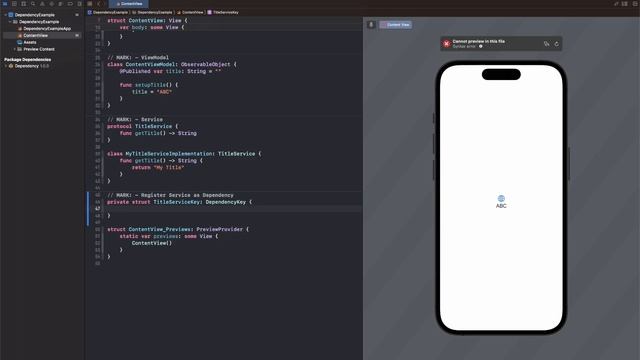Click the Cannot preview in this file message

tap(478, 41)
